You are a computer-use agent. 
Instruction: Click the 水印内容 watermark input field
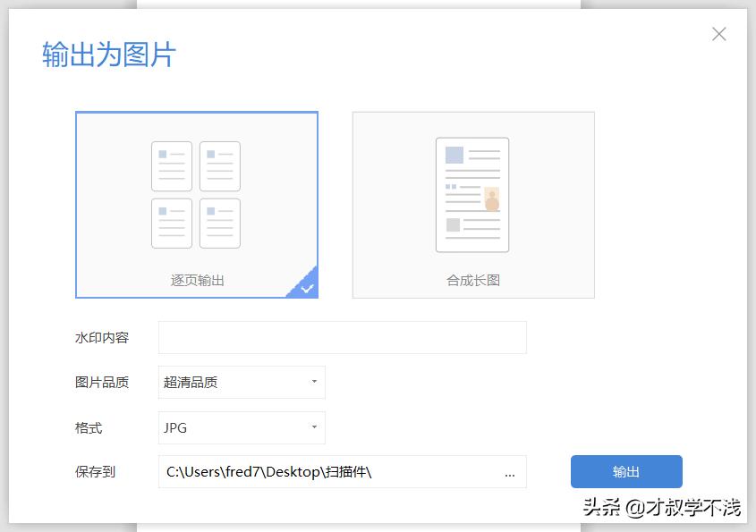tap(343, 337)
